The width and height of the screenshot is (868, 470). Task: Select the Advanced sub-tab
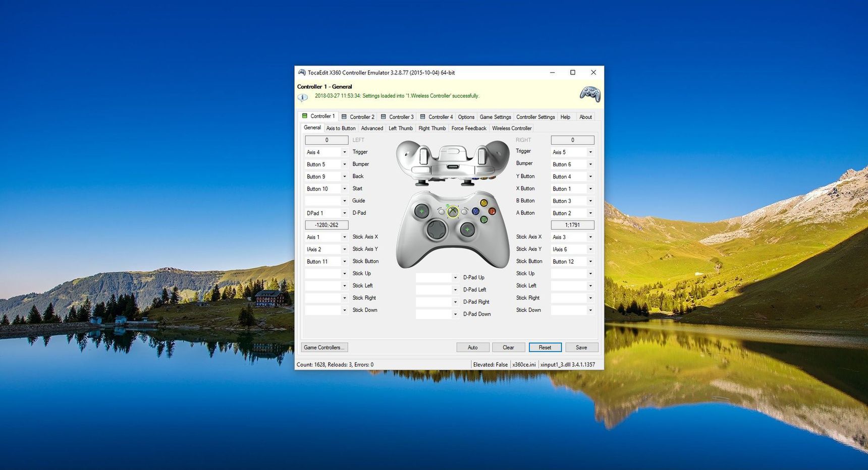click(x=372, y=129)
